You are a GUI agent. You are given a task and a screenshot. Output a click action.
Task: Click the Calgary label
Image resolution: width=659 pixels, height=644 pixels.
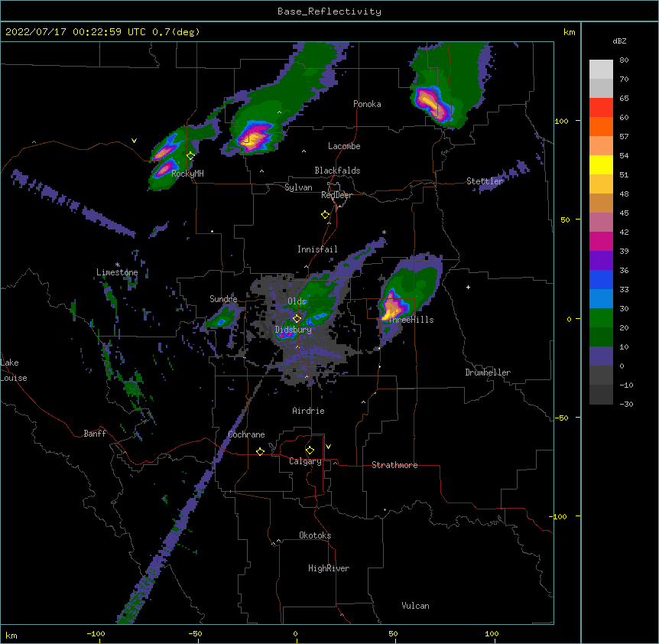(305, 461)
